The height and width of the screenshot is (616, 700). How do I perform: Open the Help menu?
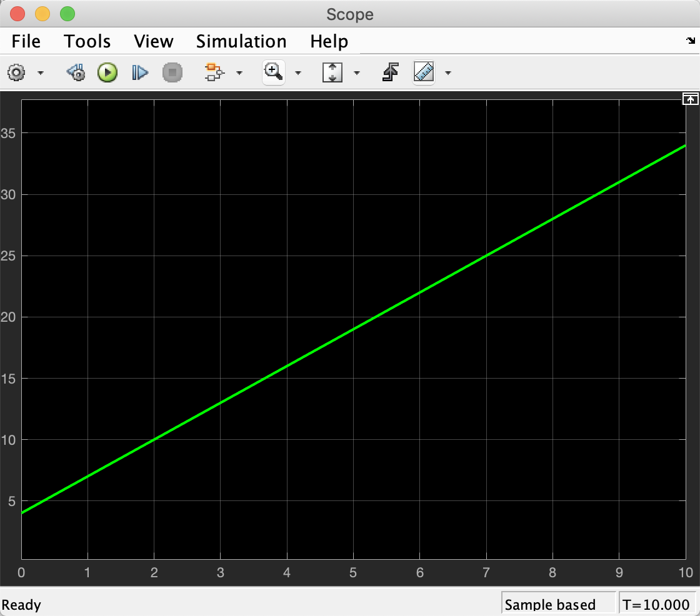tap(329, 42)
